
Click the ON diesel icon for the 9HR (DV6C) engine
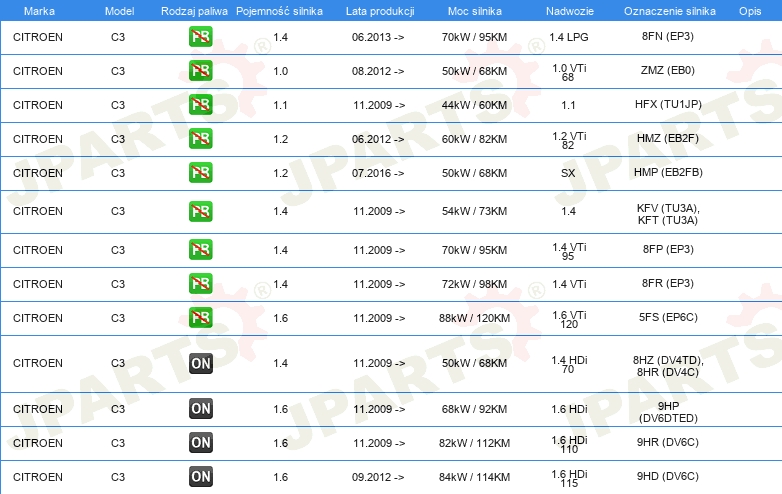pyautogui.click(x=201, y=443)
